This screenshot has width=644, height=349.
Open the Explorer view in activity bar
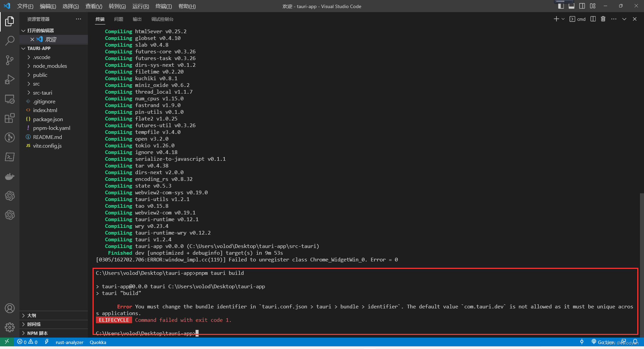click(10, 21)
